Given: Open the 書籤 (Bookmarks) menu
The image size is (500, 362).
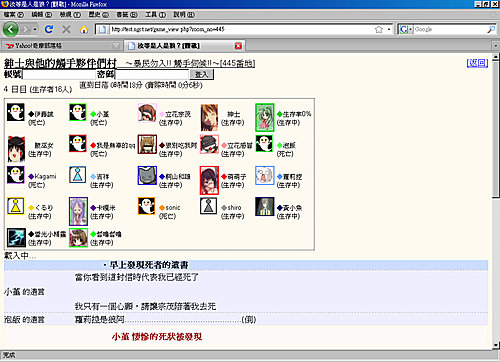Looking at the screenshot, I should [127, 15].
